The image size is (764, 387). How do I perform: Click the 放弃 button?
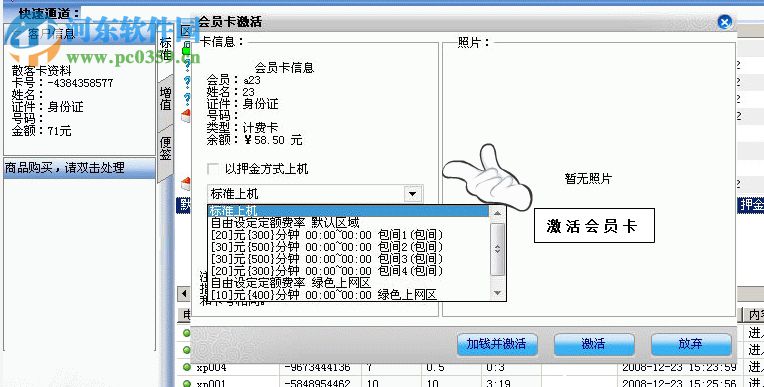point(691,344)
